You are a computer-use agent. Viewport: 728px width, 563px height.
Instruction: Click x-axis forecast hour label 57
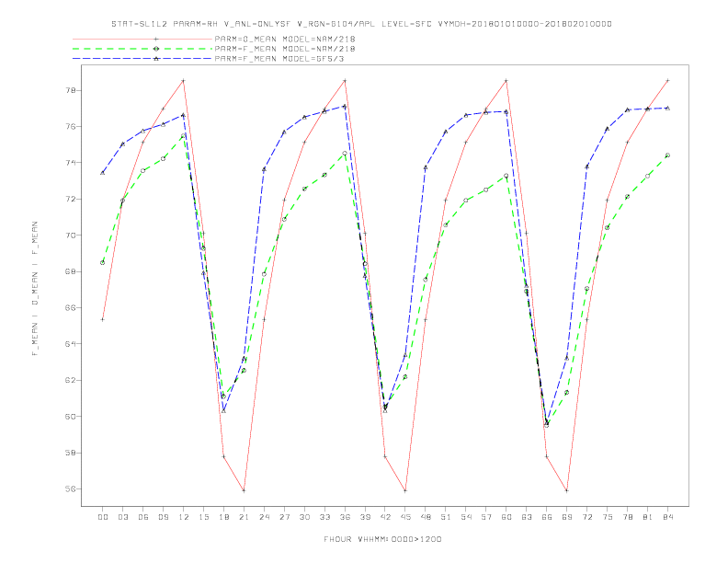pyautogui.click(x=486, y=517)
